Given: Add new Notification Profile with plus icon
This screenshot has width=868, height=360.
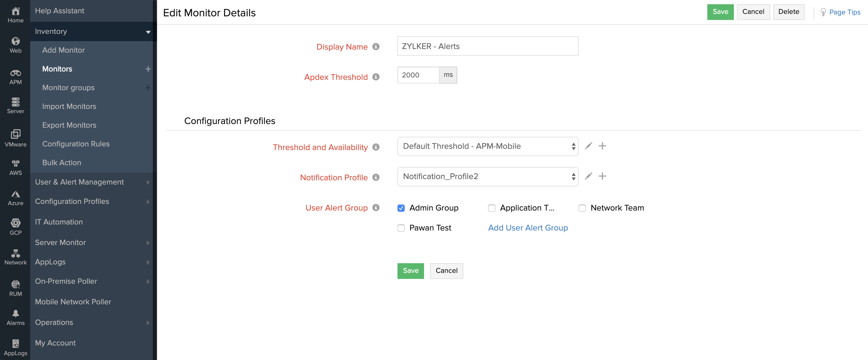Looking at the screenshot, I should click(602, 176).
